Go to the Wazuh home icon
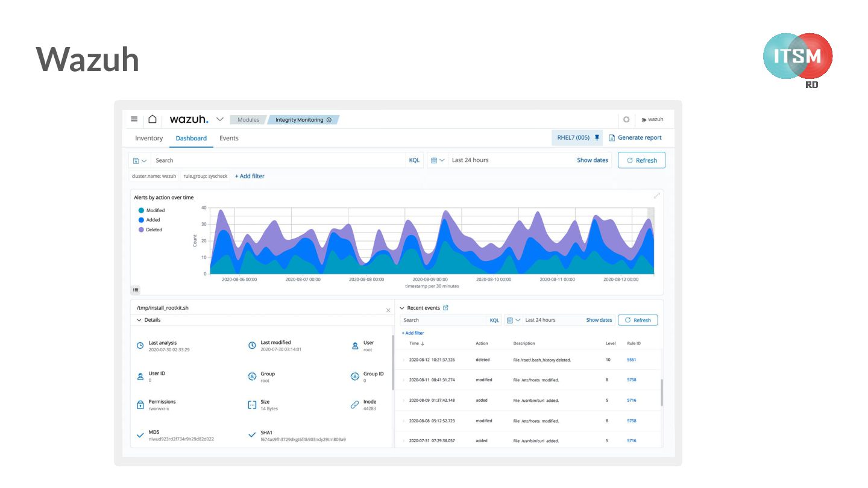The width and height of the screenshot is (868, 488). (153, 119)
